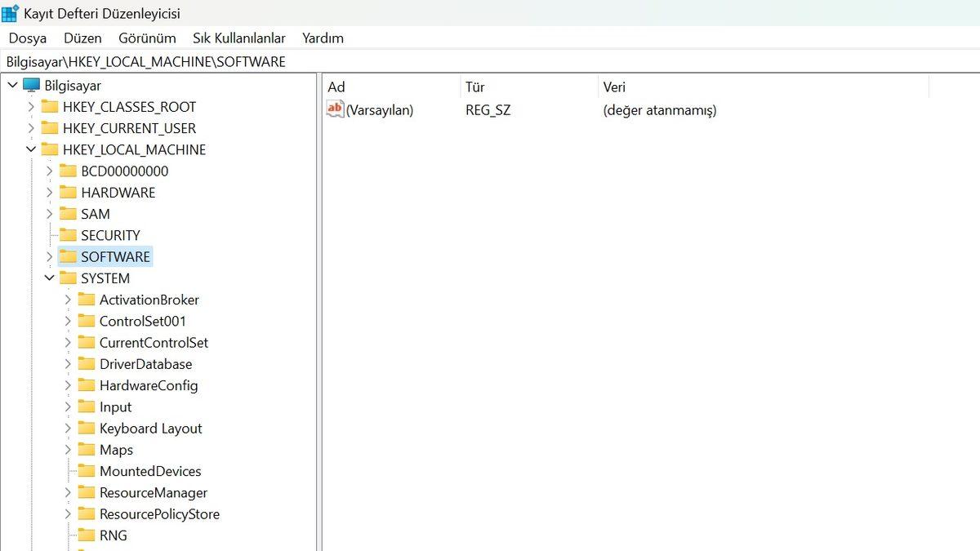Expand the CurrentControlSet node
Viewport: 980px width, 551px height.
click(67, 342)
